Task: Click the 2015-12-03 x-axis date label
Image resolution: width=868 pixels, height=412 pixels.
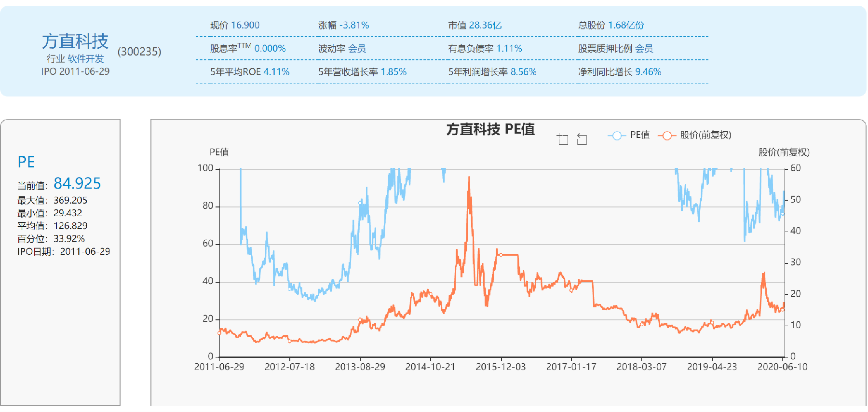Action: point(501,367)
